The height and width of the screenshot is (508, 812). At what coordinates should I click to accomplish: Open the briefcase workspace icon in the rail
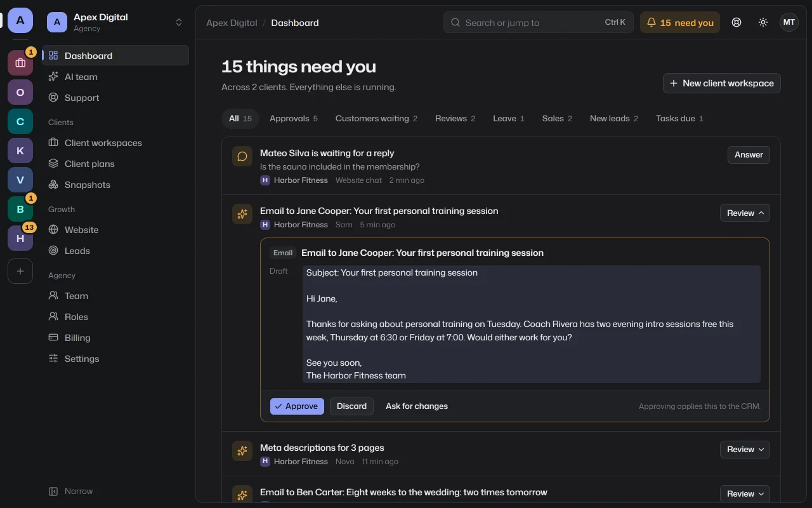(20, 63)
